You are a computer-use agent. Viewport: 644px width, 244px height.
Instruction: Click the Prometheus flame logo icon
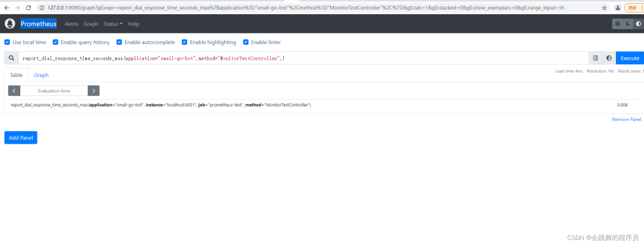coord(10,24)
